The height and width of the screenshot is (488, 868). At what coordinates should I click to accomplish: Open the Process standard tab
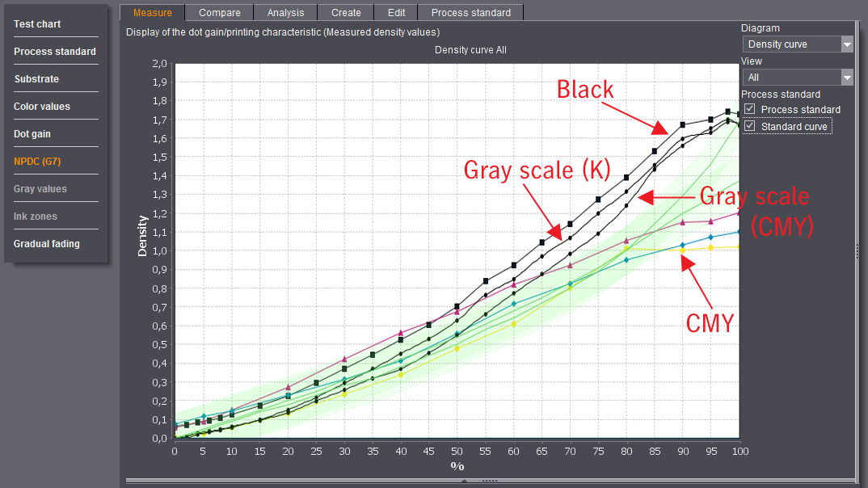pos(470,12)
